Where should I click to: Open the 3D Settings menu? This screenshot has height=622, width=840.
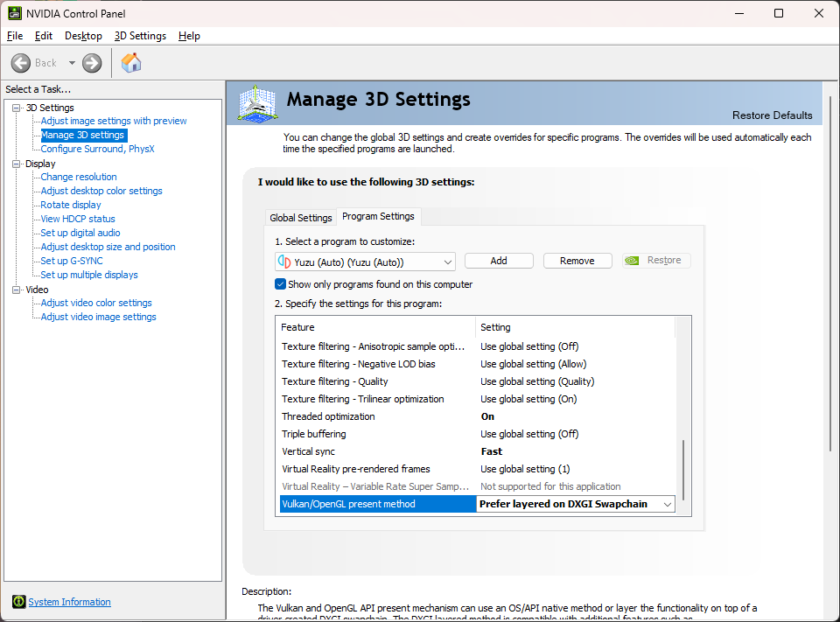coord(140,36)
